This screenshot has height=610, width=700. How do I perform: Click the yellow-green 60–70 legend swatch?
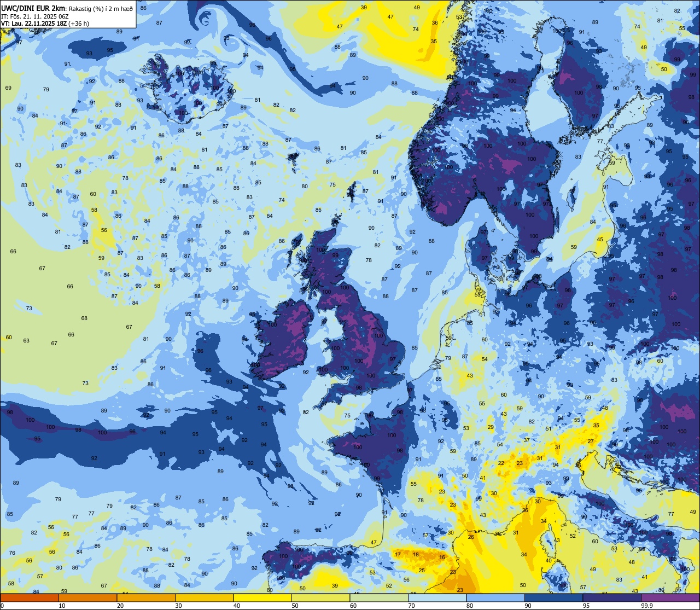pyautogui.click(x=379, y=597)
